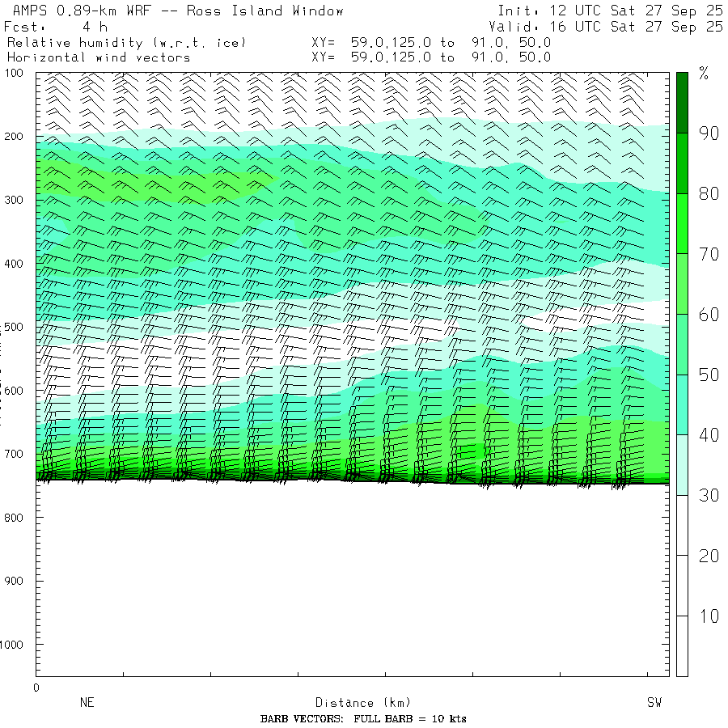Click the 40 colorbar label
The image size is (728, 728).
click(x=709, y=435)
